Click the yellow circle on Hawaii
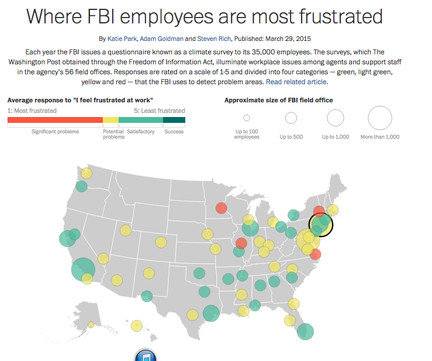The height and width of the screenshot is (361, 432). [x=137, y=326]
